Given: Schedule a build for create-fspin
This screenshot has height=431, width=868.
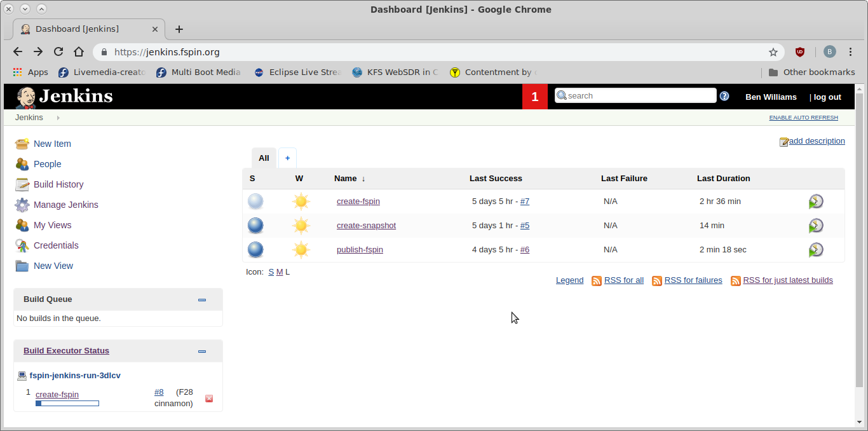Looking at the screenshot, I should (x=816, y=202).
